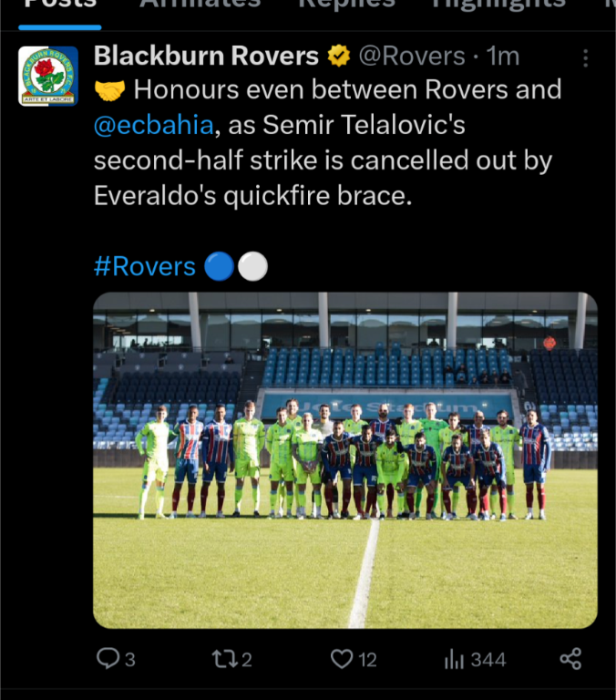Image resolution: width=616 pixels, height=700 pixels.
Task: Open the @ecbahia mention link
Action: click(154, 125)
